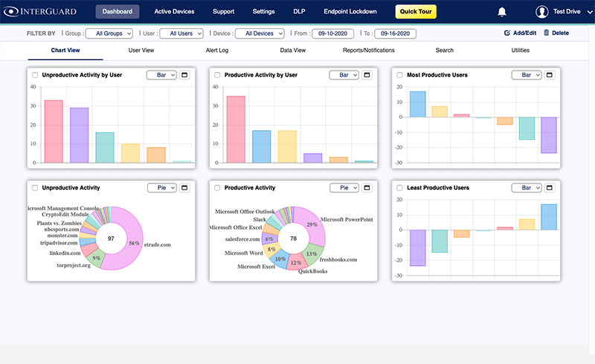Click the InterGuard eye logo
595x364 pixels.
[x=11, y=11]
